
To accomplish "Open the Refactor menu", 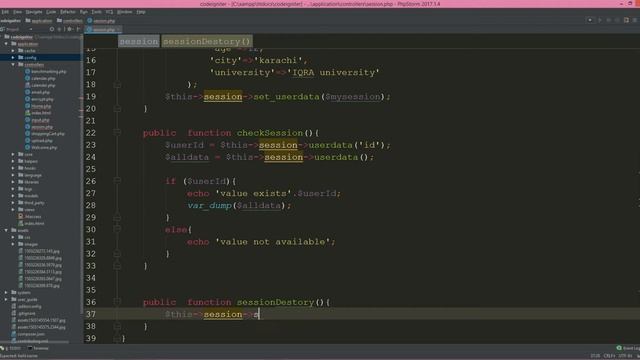I will click(68, 12).
